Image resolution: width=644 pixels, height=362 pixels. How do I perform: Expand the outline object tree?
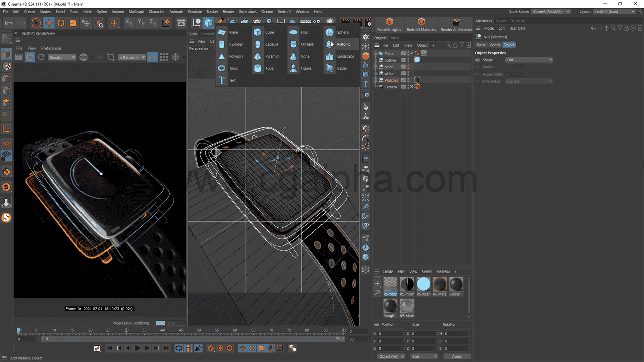(375, 60)
